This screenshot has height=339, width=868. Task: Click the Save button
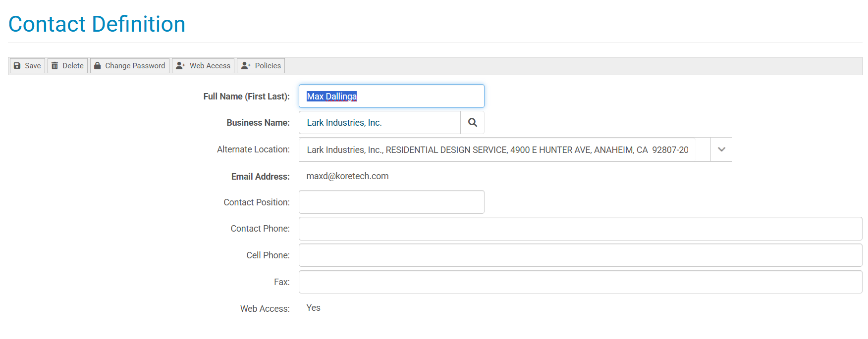coord(28,66)
